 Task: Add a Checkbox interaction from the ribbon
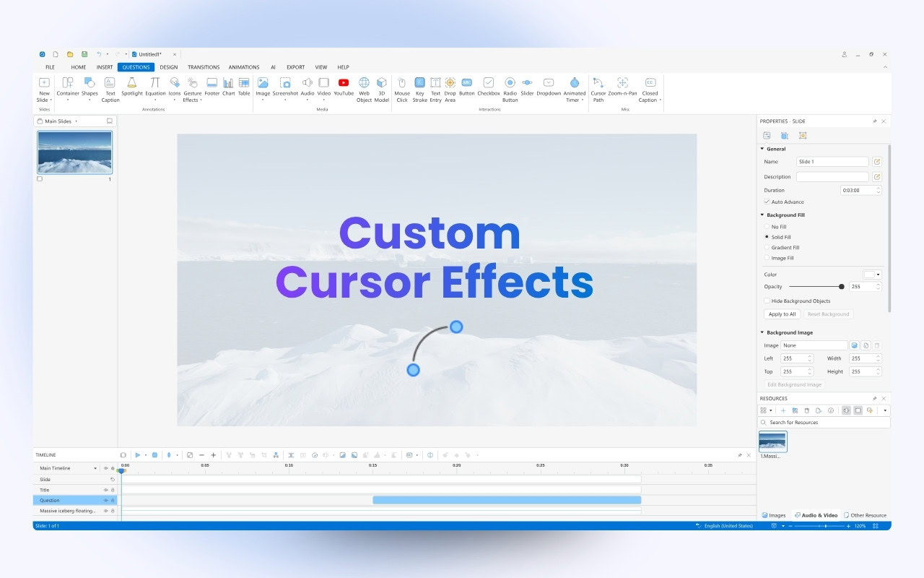489,87
